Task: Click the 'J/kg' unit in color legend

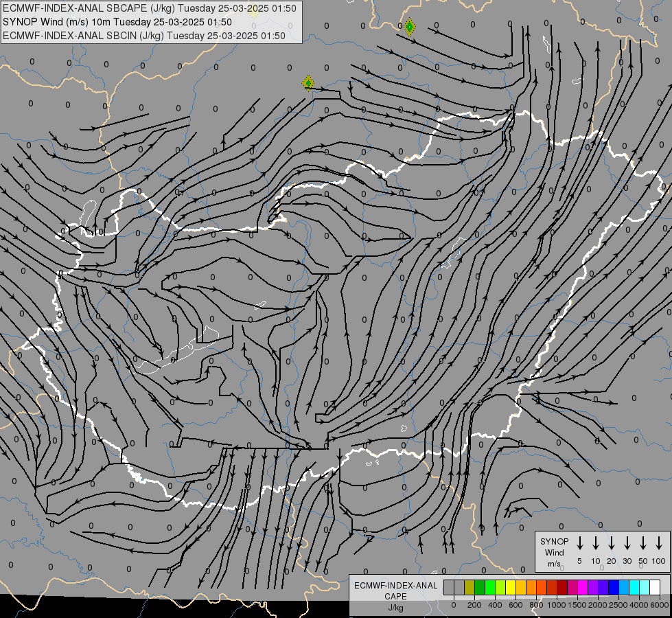Action: (x=395, y=608)
